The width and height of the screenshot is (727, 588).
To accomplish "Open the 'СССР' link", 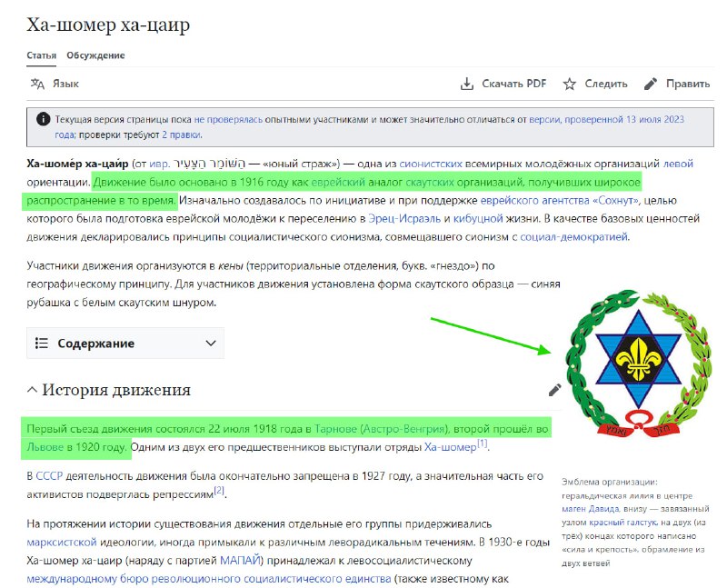I will (49, 476).
